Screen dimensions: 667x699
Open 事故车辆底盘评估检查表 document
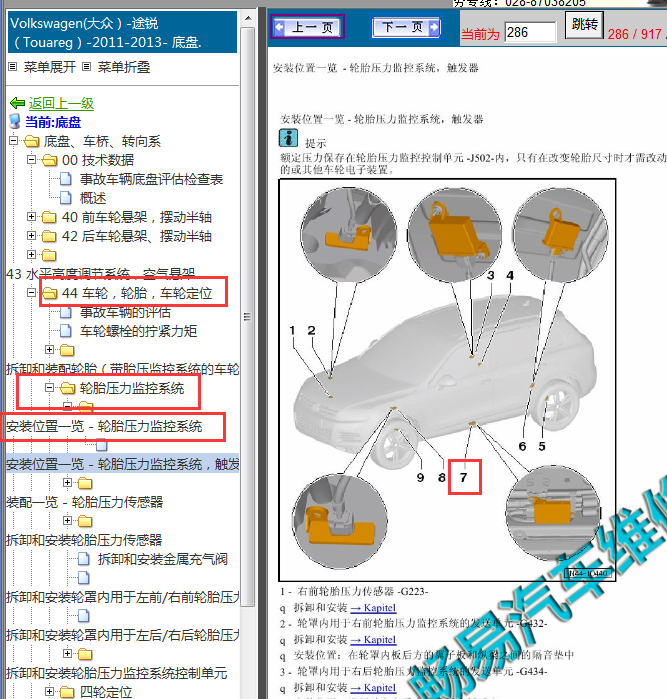click(151, 179)
